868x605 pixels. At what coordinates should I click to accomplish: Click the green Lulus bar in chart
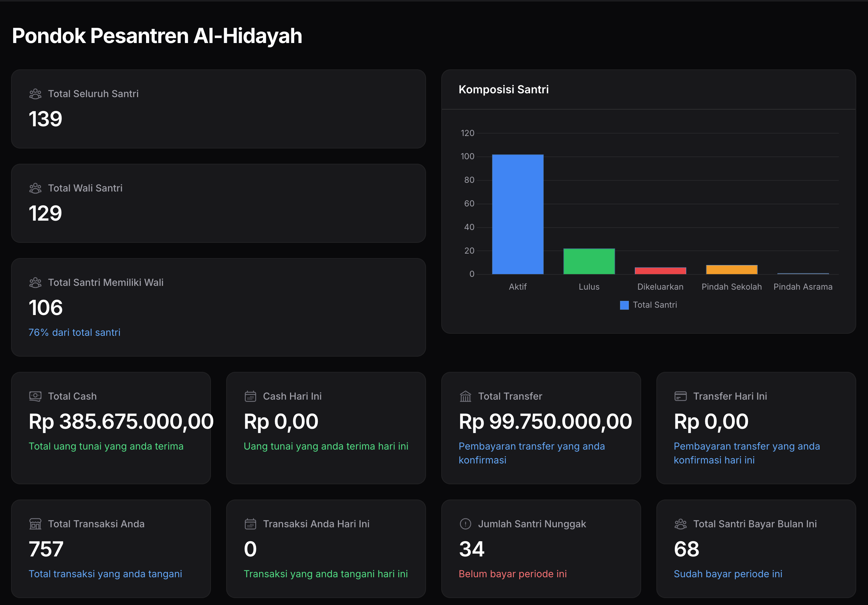589,261
